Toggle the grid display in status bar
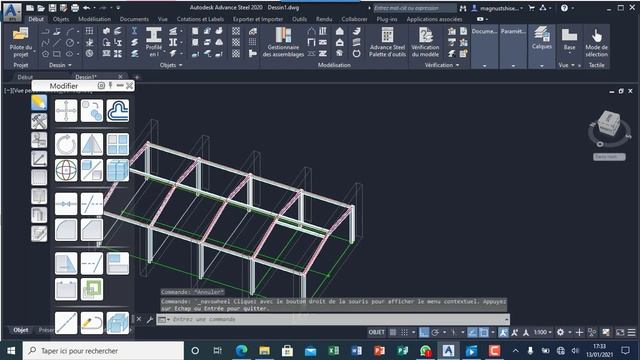Screen dimensions: 640x360 click(x=393, y=332)
